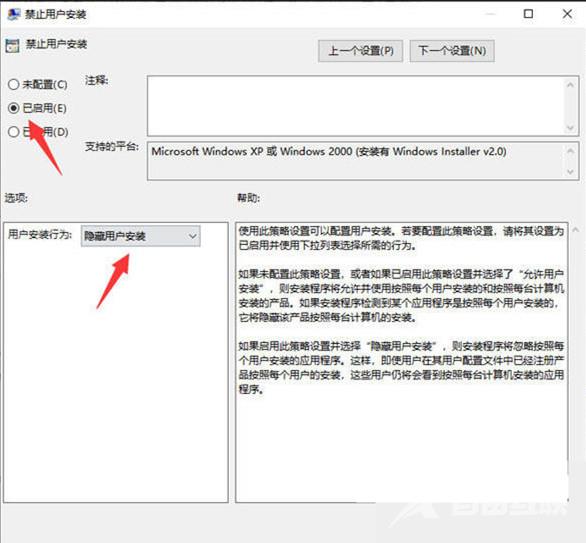Go to 下一个设置(N) next setting
Viewport: 586px width, 543px height.
tap(452, 51)
